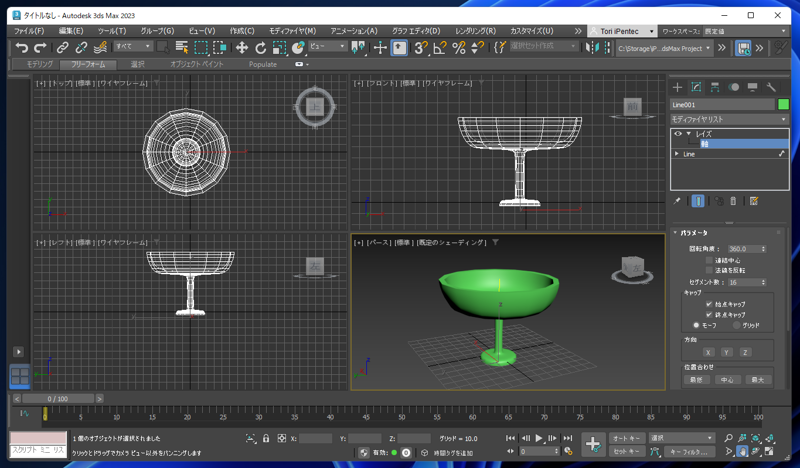Click Select and Place tool icon

(298, 47)
